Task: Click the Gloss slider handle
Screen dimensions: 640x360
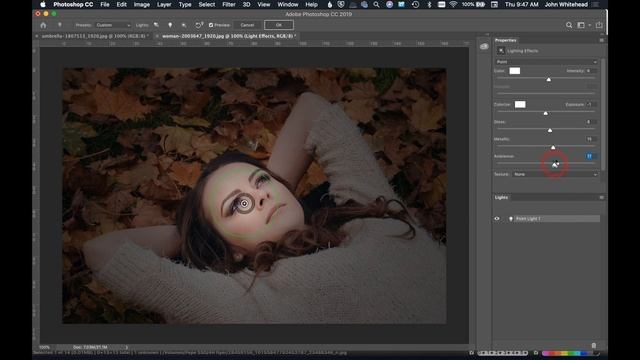Action: coord(550,130)
